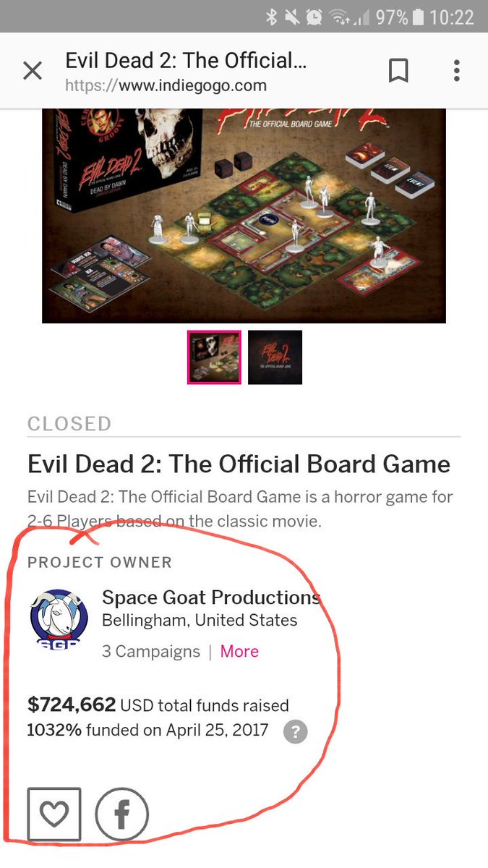Viewport: 488px width, 868px height.
Task: Expand owner details with More link
Action: click(x=239, y=651)
